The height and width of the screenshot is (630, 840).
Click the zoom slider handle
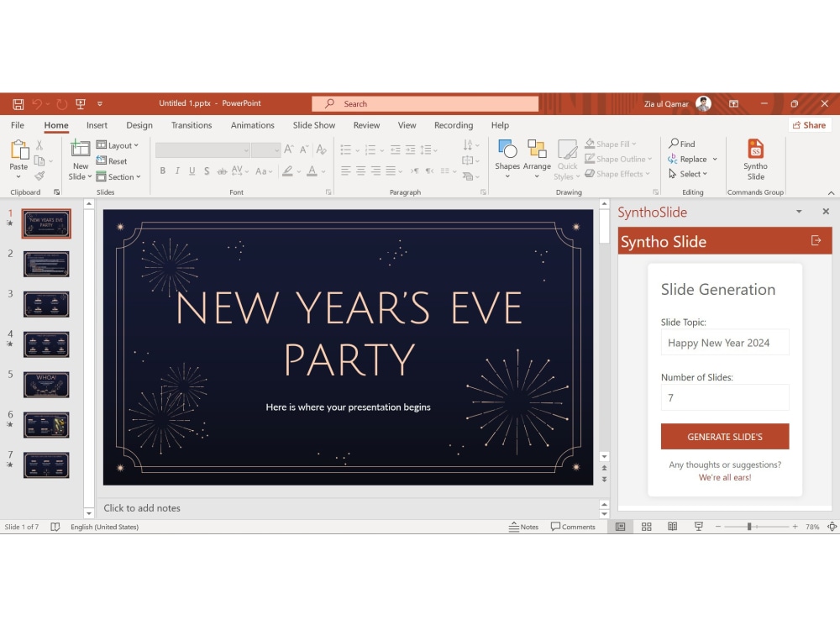(x=749, y=527)
